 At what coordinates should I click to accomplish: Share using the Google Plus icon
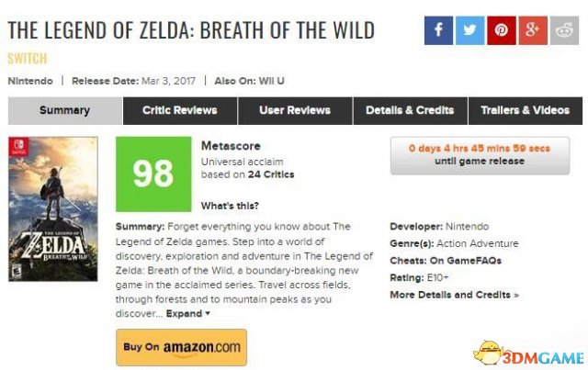tap(533, 30)
